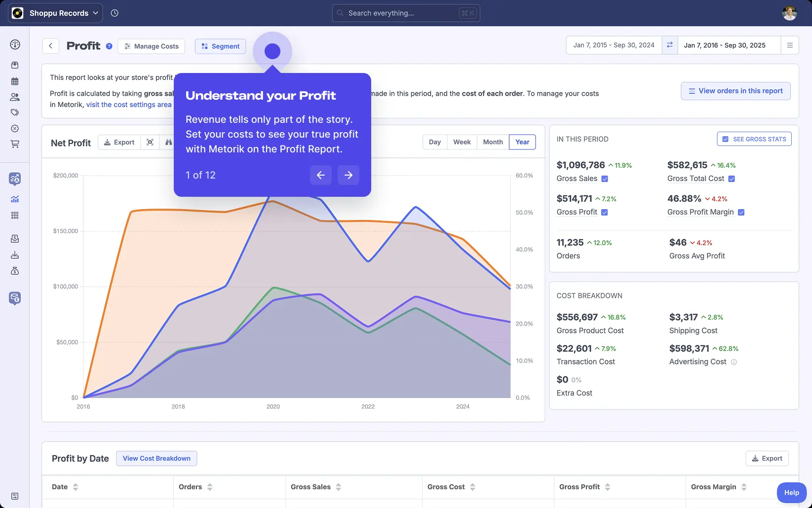The width and height of the screenshot is (812, 508).
Task: Switch chart granularity to Month
Action: (x=492, y=142)
